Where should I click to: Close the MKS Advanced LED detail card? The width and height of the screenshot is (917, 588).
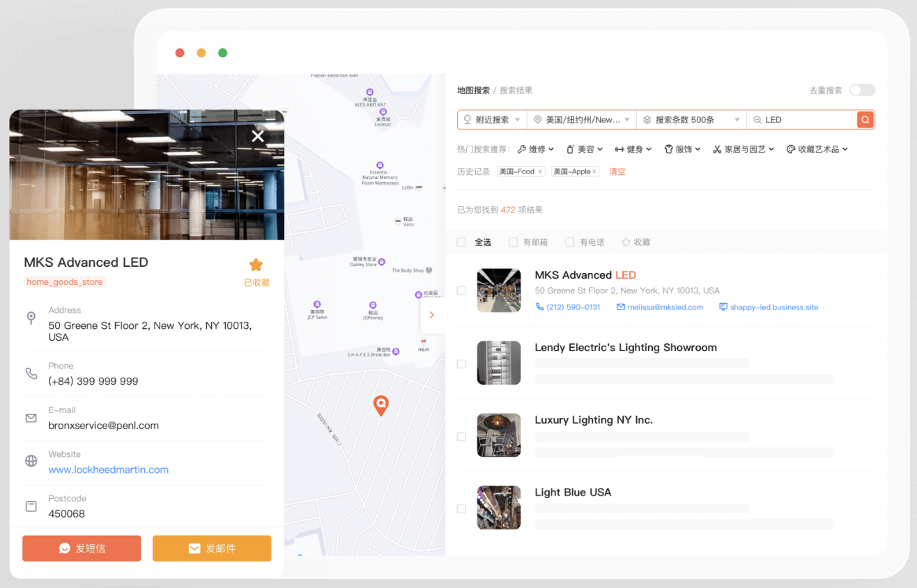pos(258,136)
